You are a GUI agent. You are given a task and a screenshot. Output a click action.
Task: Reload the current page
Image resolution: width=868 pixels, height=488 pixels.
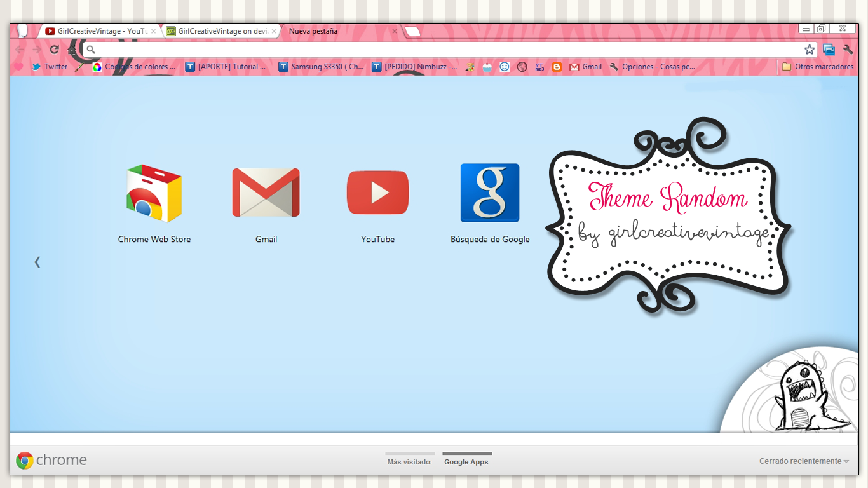pos(55,50)
